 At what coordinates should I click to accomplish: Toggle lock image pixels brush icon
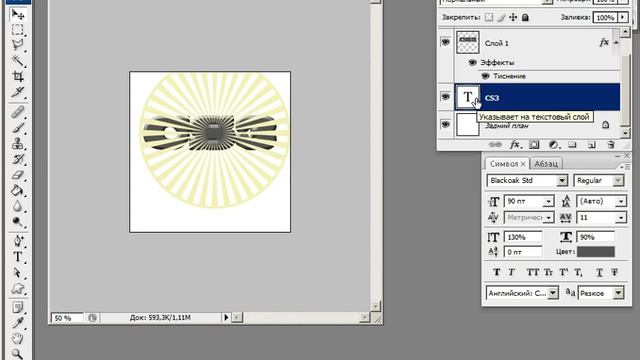(501, 17)
